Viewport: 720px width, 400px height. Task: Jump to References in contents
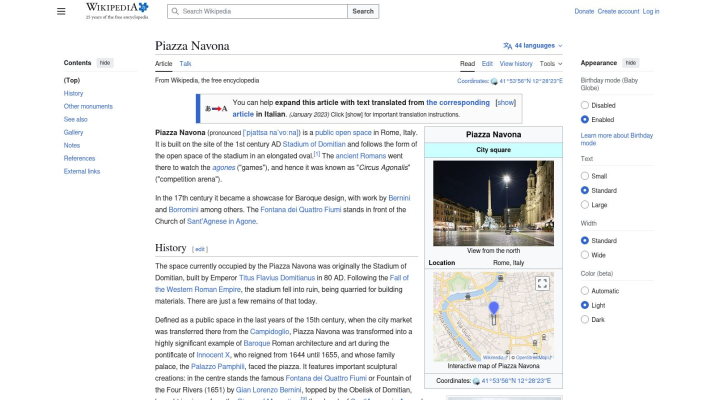point(79,158)
